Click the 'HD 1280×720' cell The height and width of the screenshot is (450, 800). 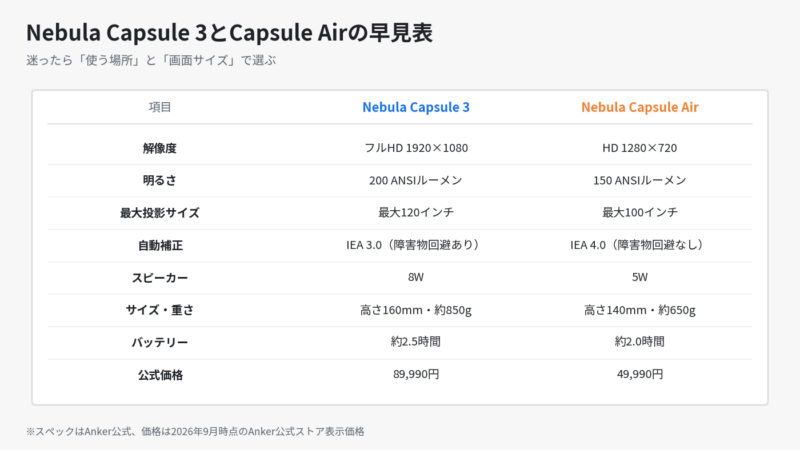tap(640, 148)
